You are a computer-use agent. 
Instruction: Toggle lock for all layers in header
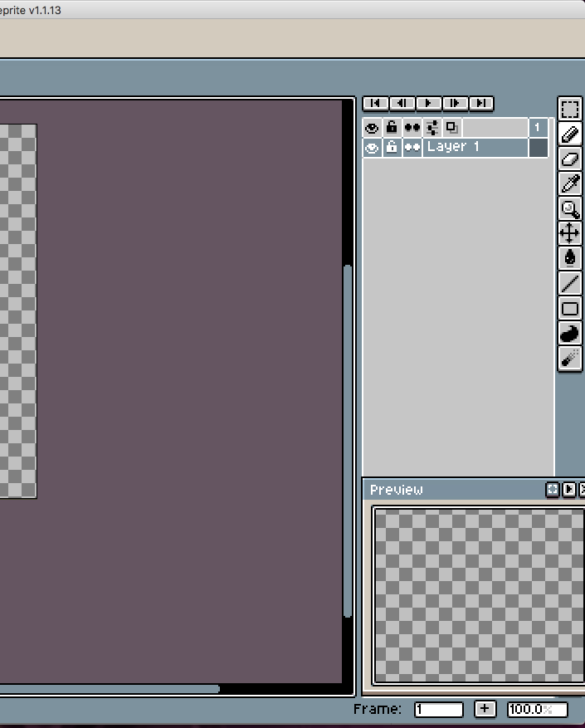point(392,128)
